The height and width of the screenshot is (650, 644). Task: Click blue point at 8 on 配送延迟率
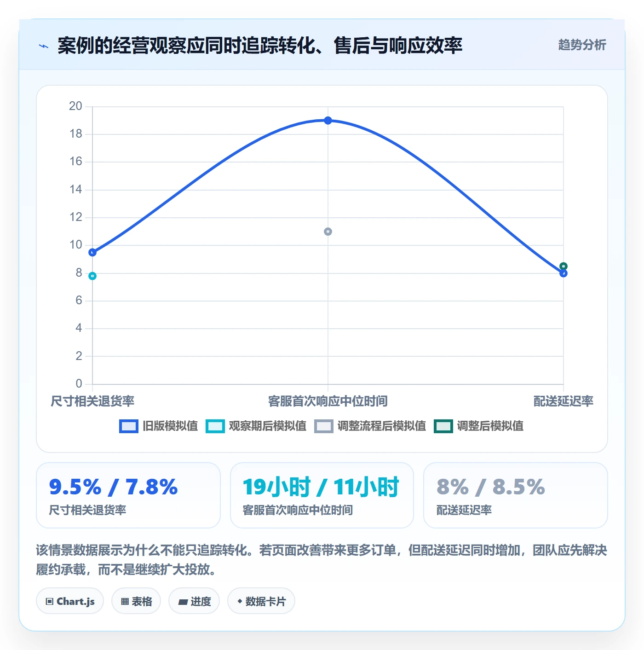[563, 273]
